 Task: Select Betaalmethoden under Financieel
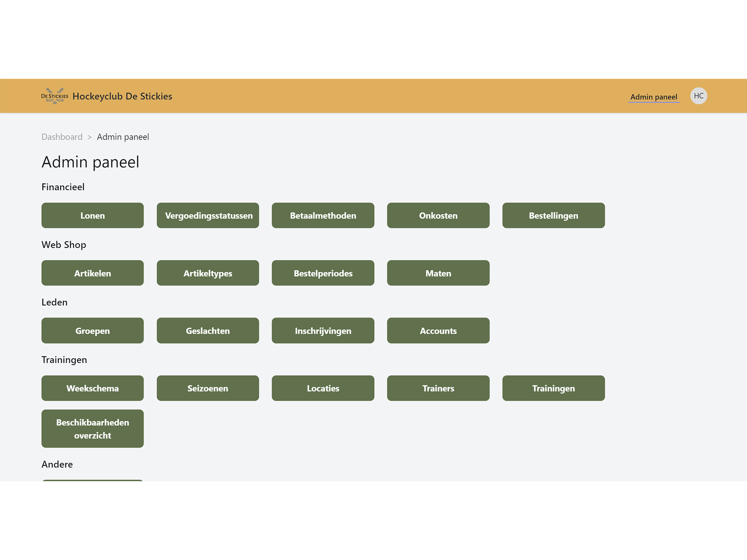(323, 215)
